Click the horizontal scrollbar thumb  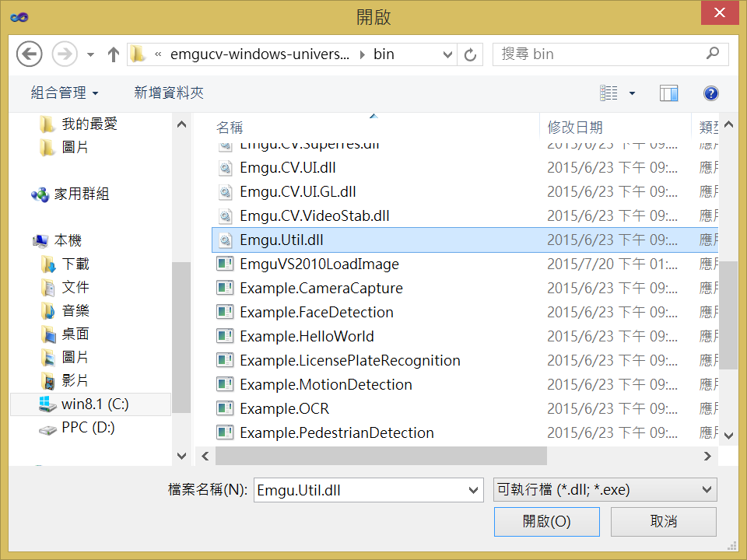tap(381, 457)
